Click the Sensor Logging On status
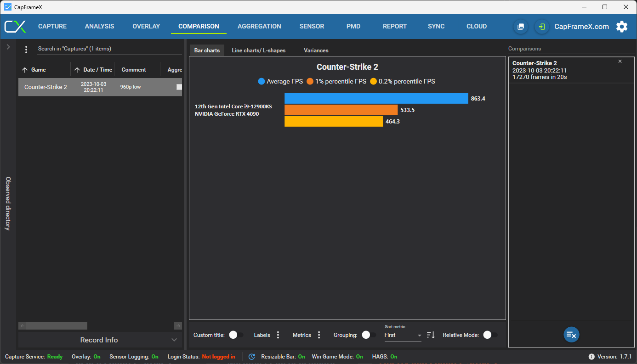Screen dimensions: 637x364 pos(155,357)
